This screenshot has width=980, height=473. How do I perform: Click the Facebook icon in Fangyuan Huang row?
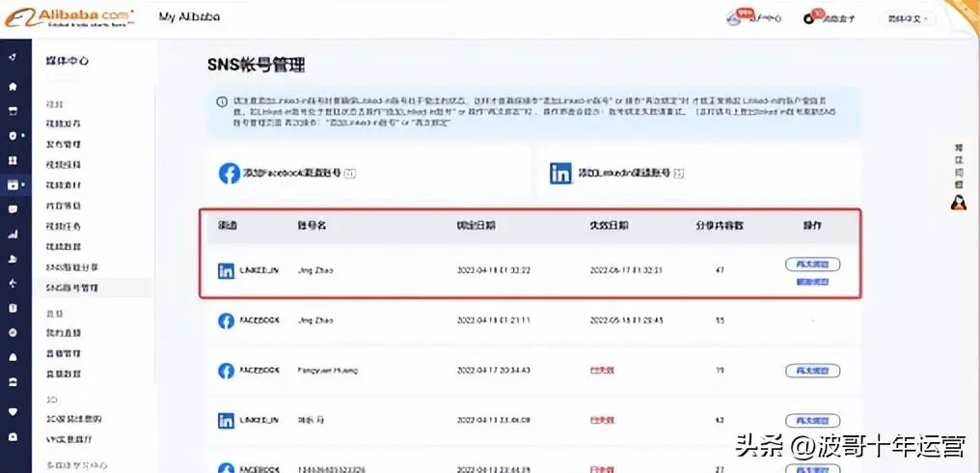(227, 370)
